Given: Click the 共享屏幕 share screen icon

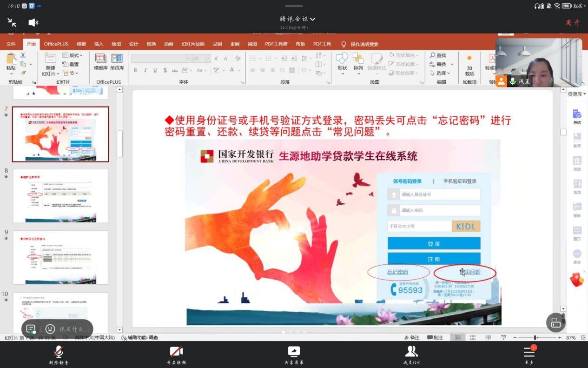Looking at the screenshot, I should pyautogui.click(x=294, y=352).
